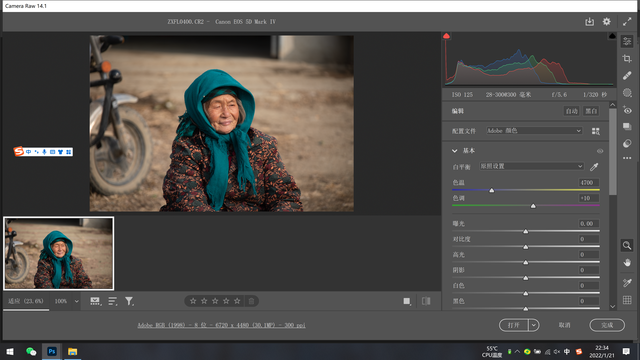Click the save image download icon

coord(589,22)
